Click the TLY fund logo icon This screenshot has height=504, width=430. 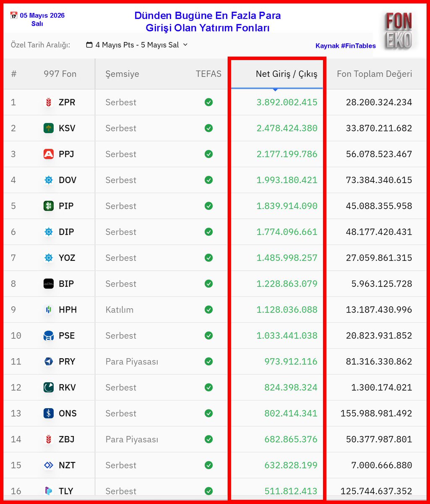coord(49,491)
